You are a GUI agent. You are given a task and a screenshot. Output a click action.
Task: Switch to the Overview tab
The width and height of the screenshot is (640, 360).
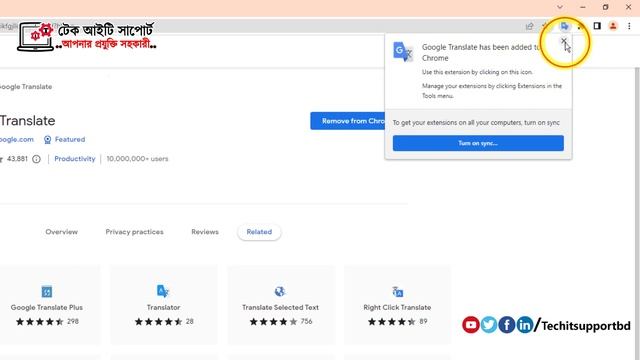pyautogui.click(x=61, y=232)
